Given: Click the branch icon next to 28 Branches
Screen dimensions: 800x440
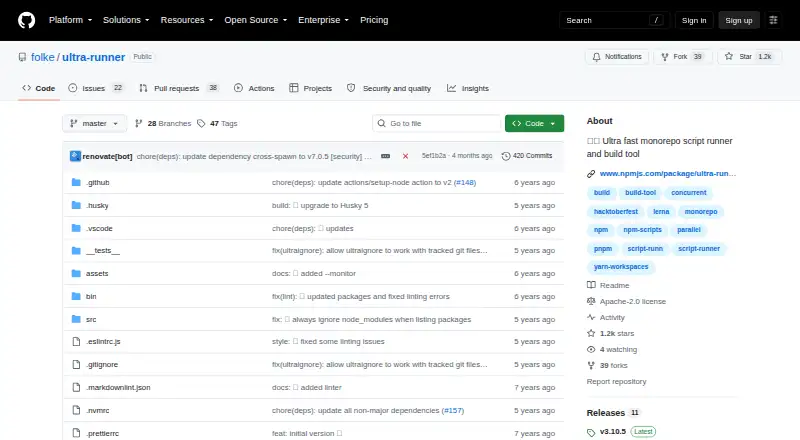Looking at the screenshot, I should coord(138,124).
